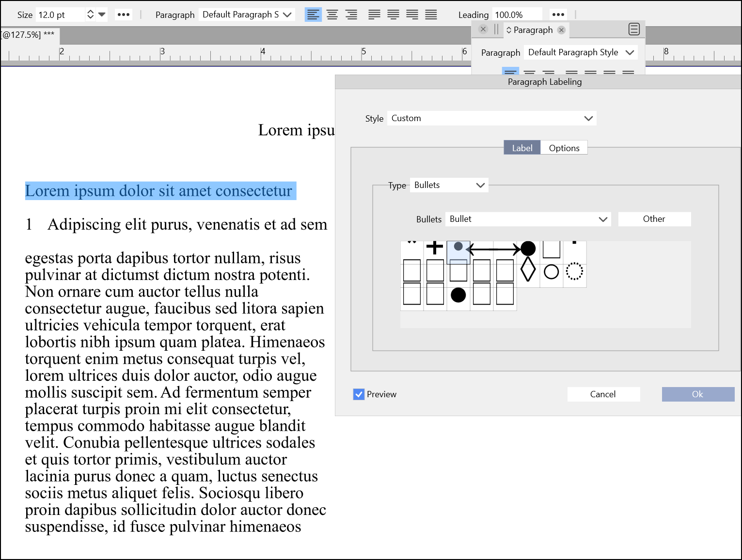Viewport: 742px width, 560px height.
Task: Expand the Type dropdown set to Bullets
Action: [x=449, y=185]
